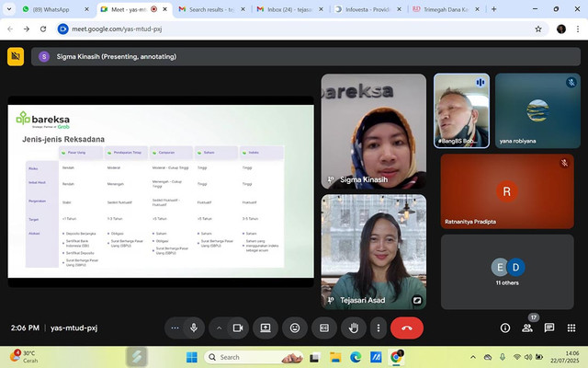
Task: Open volume tray icon
Action: 528,357
